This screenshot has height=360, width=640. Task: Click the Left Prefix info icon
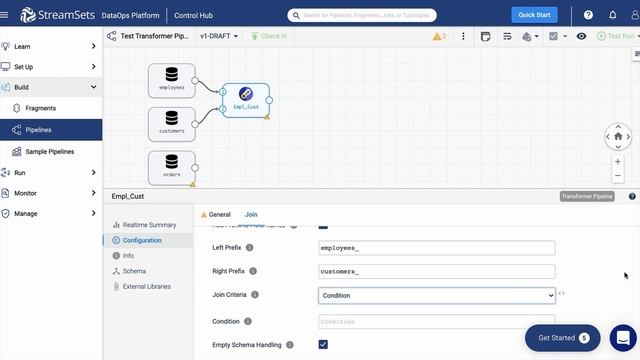(x=249, y=247)
